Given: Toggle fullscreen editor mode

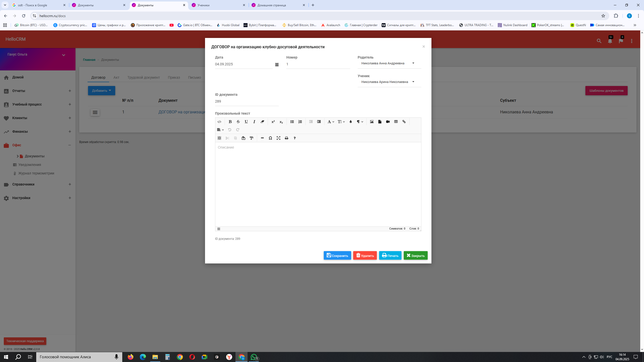Looking at the screenshot, I should tap(278, 138).
